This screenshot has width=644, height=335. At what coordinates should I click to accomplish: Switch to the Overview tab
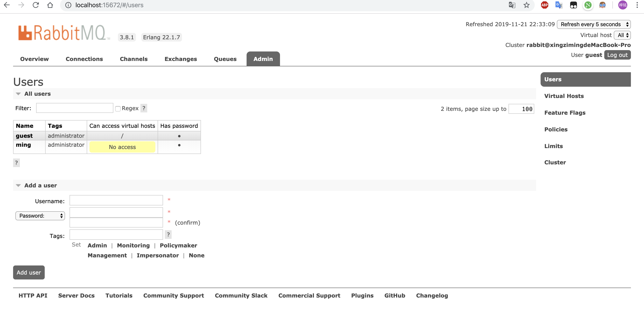point(34,59)
